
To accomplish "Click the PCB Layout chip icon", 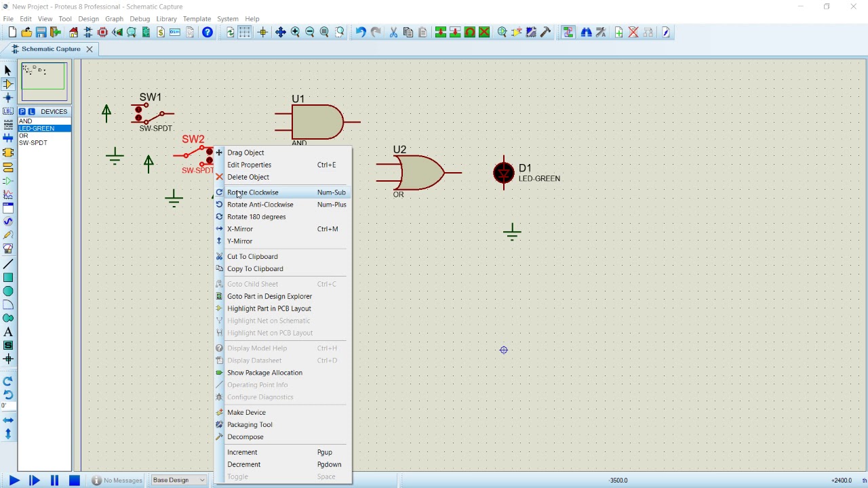I will (102, 33).
